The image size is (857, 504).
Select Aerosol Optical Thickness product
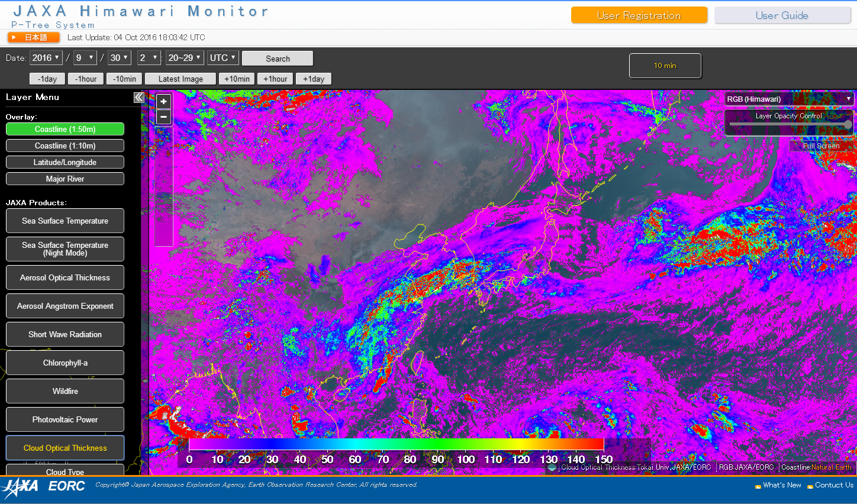[x=65, y=277]
